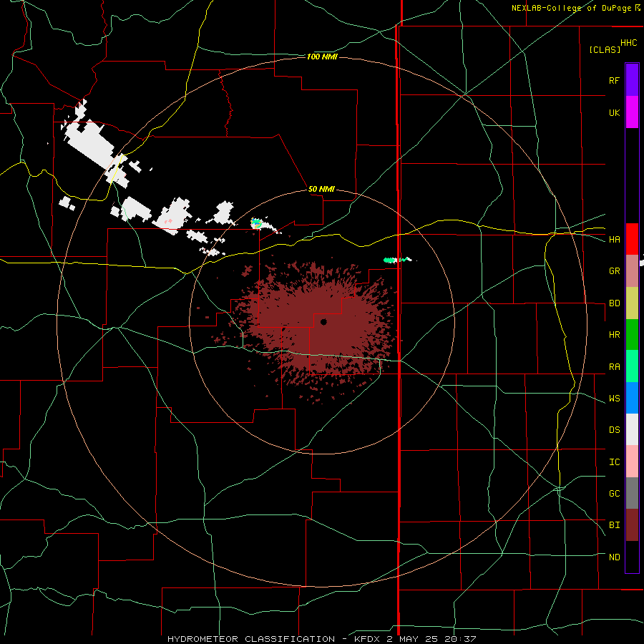The width and height of the screenshot is (644, 644).
Task: Click the HA legend label
Action: [614, 240]
